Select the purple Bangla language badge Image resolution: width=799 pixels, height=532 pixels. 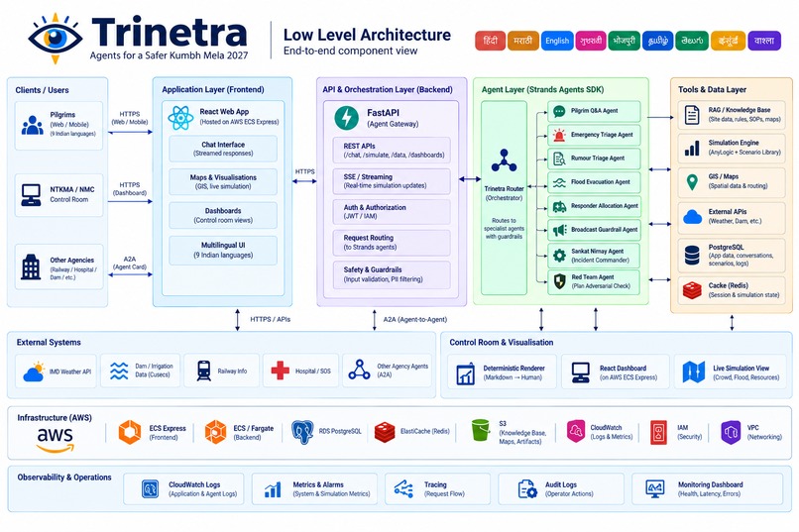point(764,41)
